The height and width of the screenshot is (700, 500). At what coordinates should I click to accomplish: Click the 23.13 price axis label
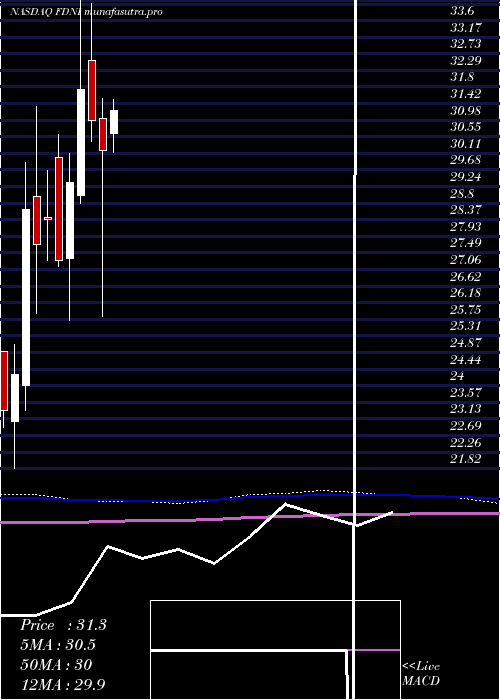[466, 409]
